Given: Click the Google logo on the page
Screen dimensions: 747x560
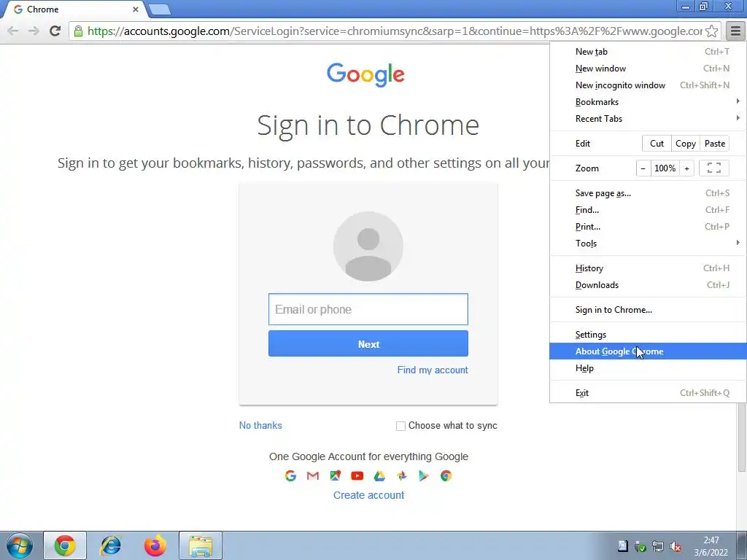Looking at the screenshot, I should [x=365, y=75].
